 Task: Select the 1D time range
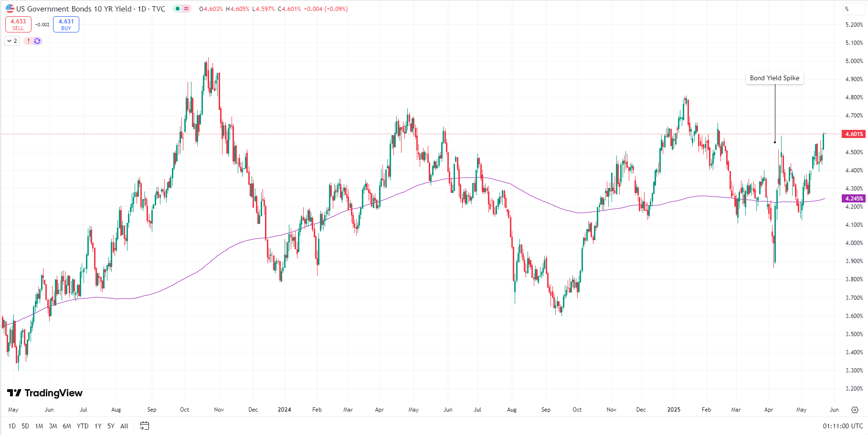[x=12, y=426]
